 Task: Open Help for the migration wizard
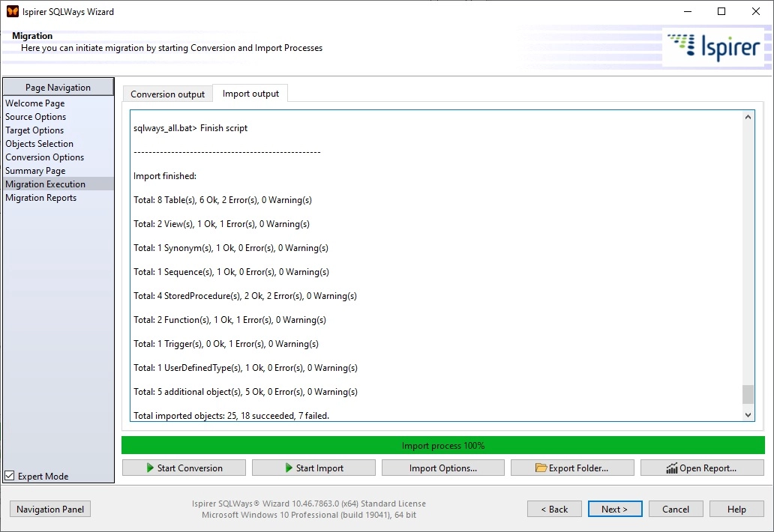(x=736, y=509)
